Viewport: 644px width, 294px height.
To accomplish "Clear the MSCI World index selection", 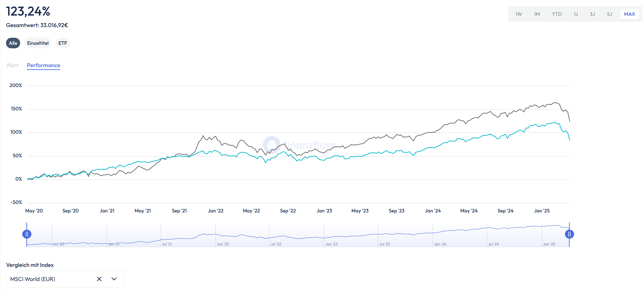I will tap(99, 279).
